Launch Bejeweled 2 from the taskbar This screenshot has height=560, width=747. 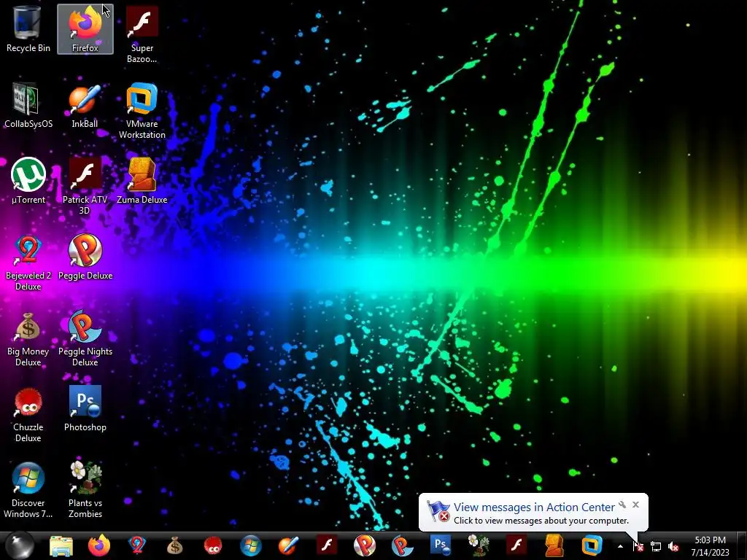click(136, 545)
